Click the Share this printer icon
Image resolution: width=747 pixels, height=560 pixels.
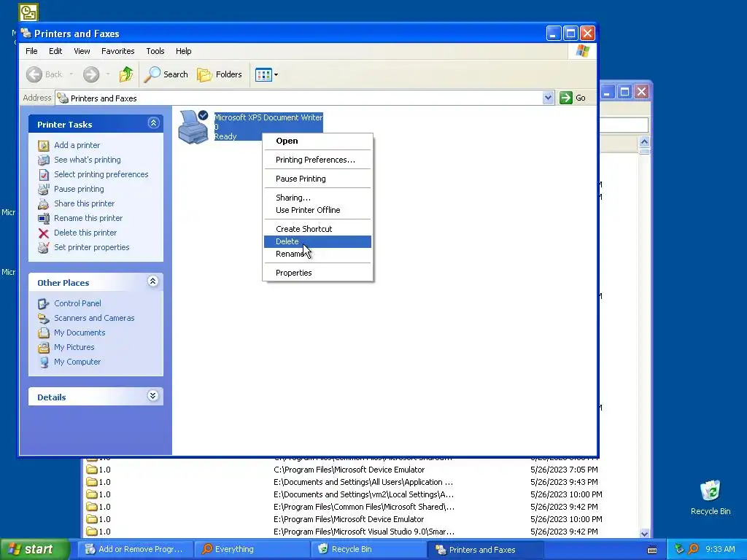point(43,204)
